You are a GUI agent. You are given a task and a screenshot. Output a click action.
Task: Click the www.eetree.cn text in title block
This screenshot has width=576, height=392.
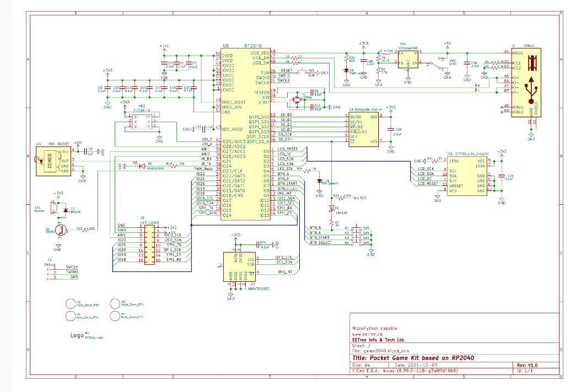tap(365, 334)
